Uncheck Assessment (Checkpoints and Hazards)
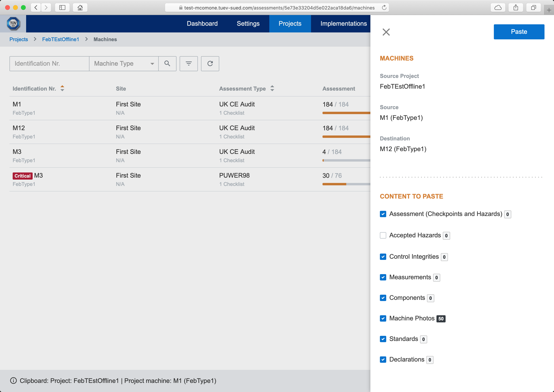This screenshot has width=554, height=392. coord(383,214)
